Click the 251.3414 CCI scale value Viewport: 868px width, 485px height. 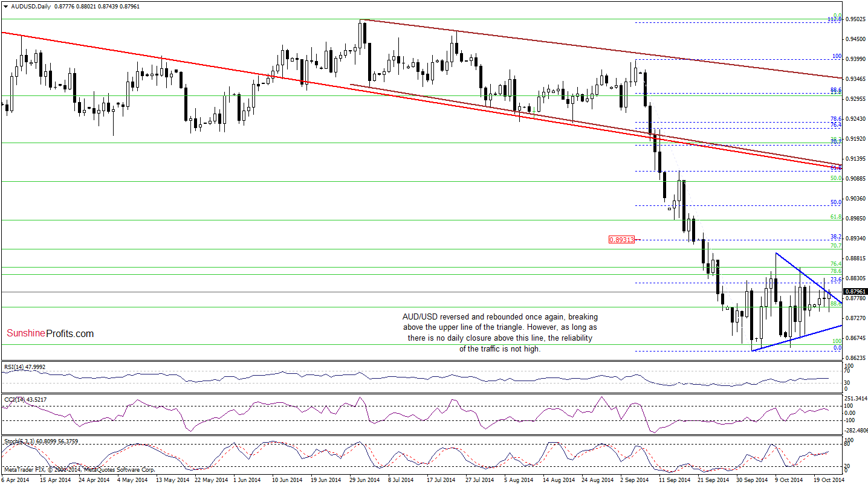point(855,399)
